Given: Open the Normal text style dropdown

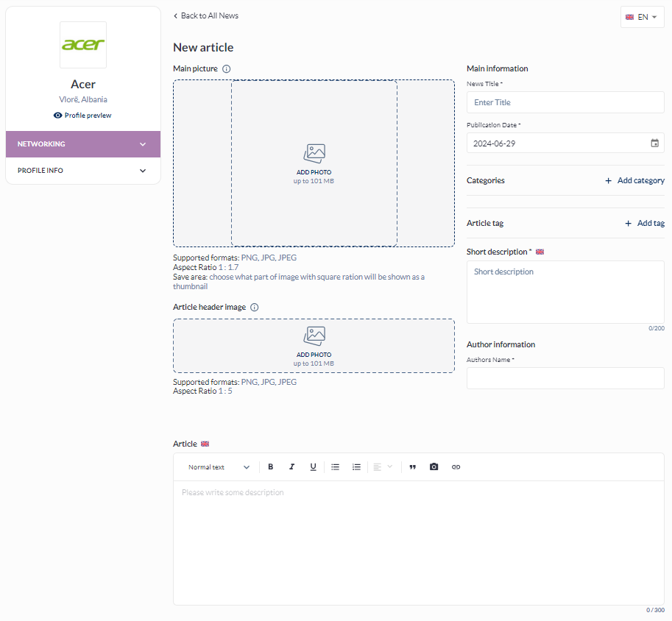Looking at the screenshot, I should point(219,467).
